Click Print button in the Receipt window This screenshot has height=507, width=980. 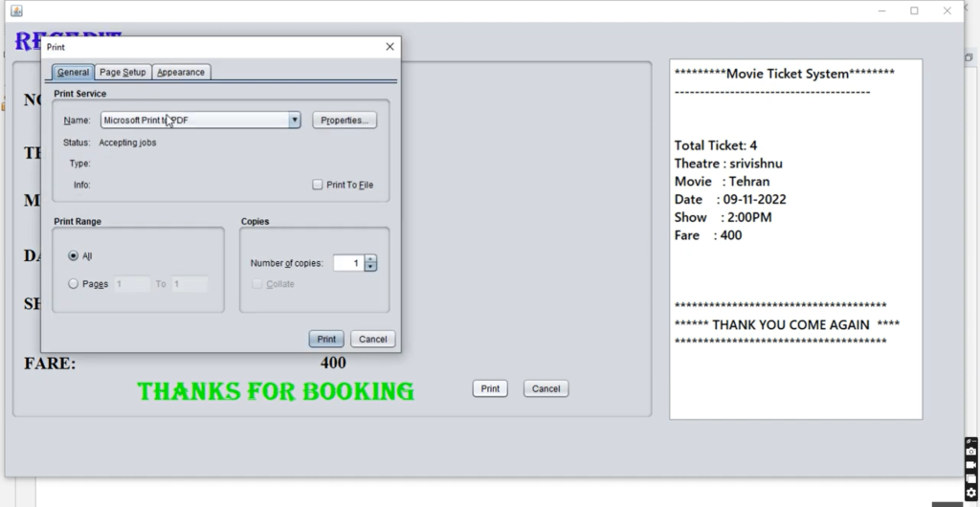click(x=490, y=388)
